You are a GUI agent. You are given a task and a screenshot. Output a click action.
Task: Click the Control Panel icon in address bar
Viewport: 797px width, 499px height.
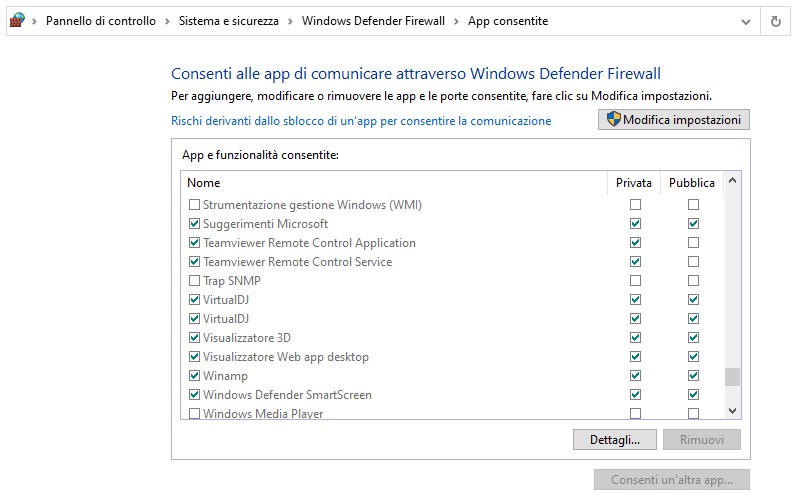click(16, 21)
